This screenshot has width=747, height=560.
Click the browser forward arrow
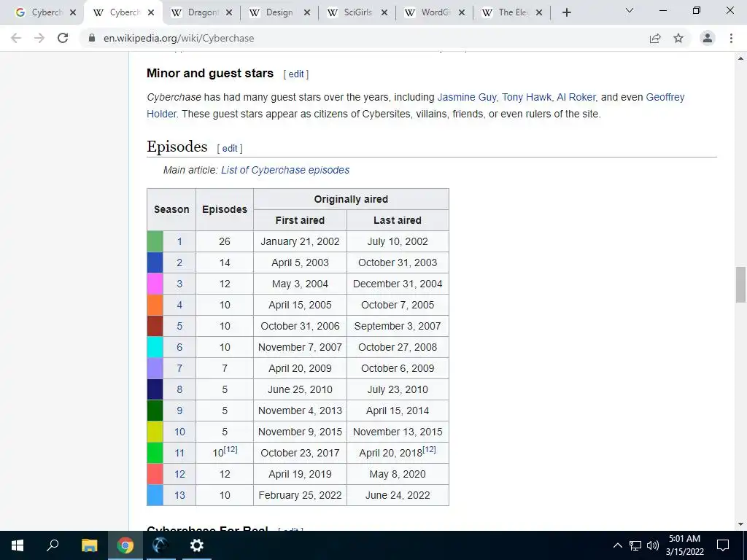tap(39, 38)
